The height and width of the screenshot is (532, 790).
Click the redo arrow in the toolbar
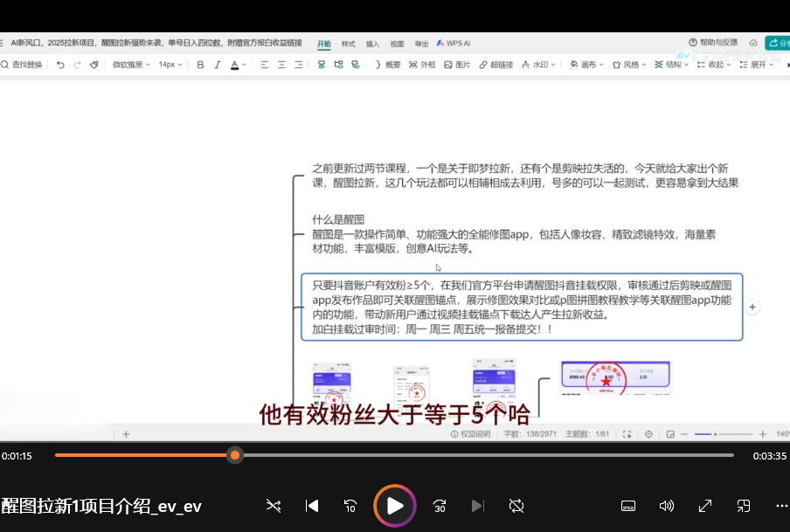(x=77, y=65)
